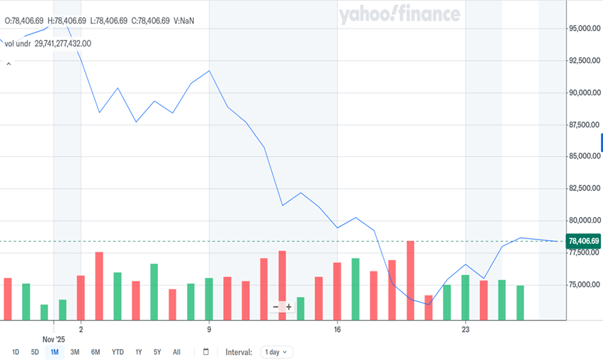
Task: Choose the 3M time range
Action: 75,352
